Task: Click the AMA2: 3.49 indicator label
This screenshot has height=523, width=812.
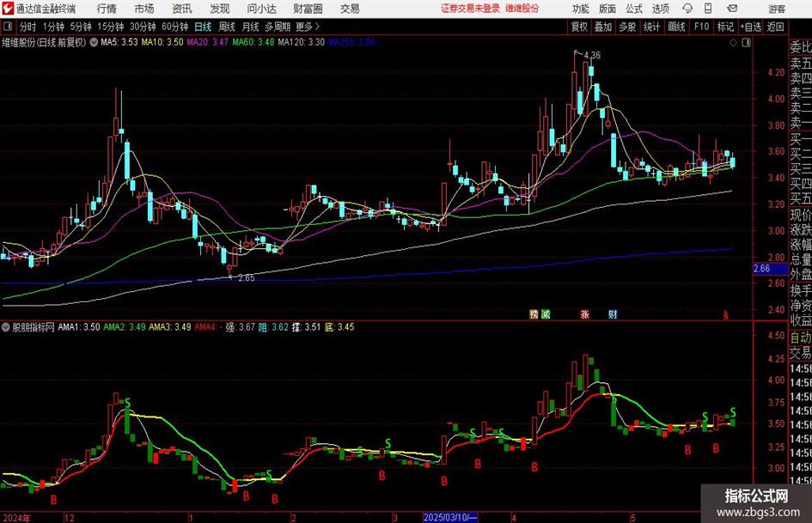Action: click(x=125, y=327)
